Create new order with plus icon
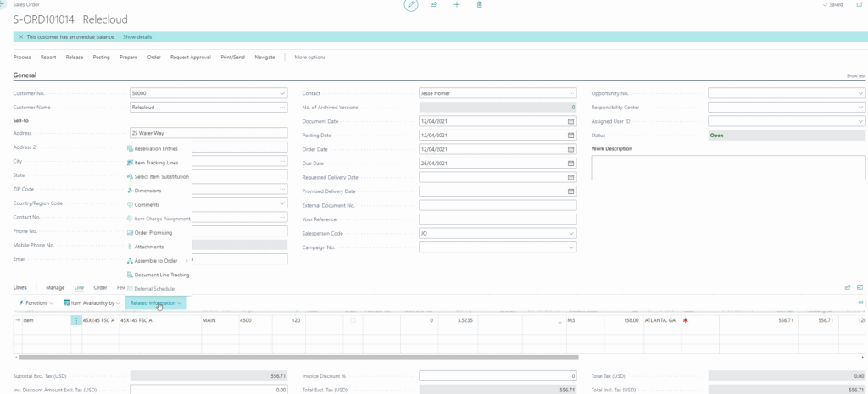The image size is (868, 394). coord(457,5)
